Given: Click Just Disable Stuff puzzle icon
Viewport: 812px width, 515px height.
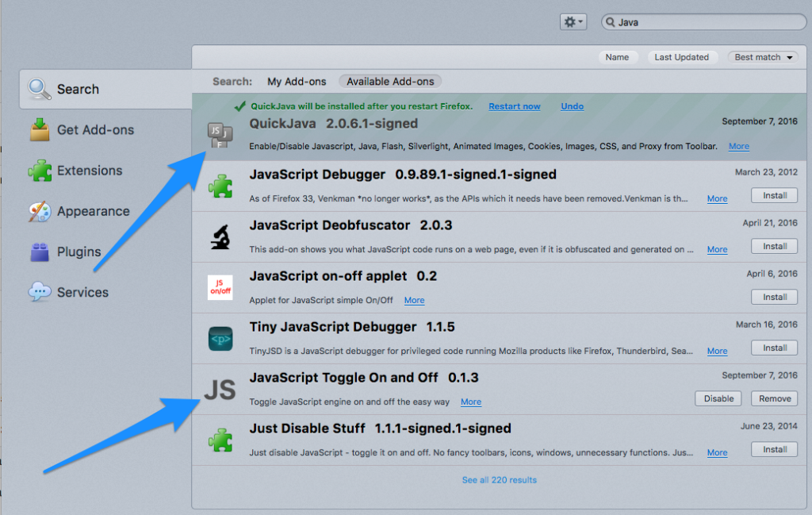Looking at the screenshot, I should pos(220,440).
